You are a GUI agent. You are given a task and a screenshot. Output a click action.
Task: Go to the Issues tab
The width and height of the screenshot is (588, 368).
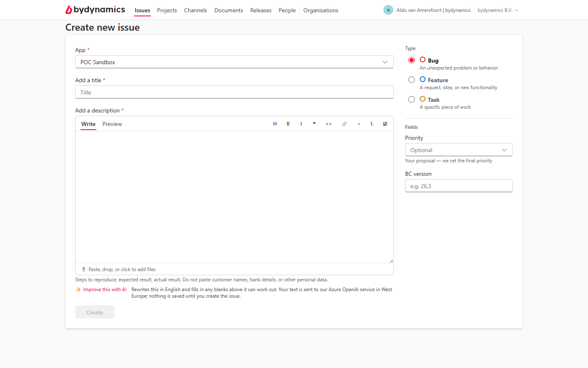(x=143, y=10)
